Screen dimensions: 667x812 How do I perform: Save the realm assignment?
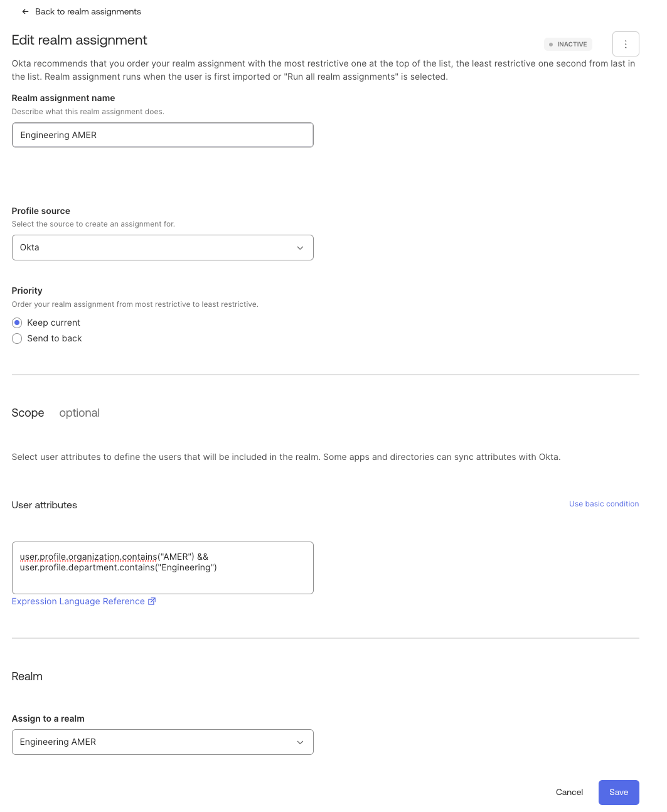click(x=618, y=793)
